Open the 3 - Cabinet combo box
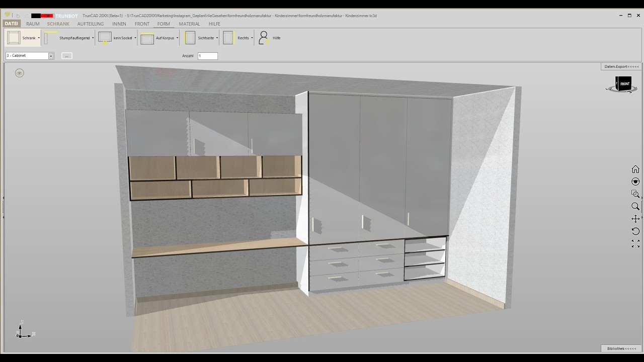The image size is (644, 362). 30,56
